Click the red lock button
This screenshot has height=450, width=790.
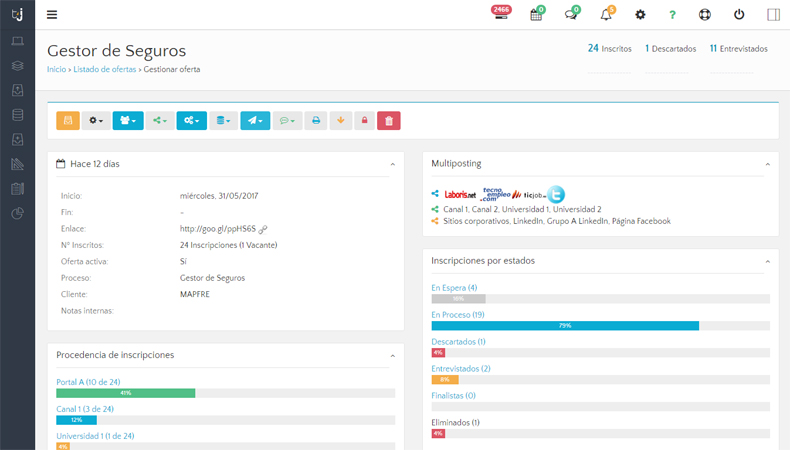[364, 120]
